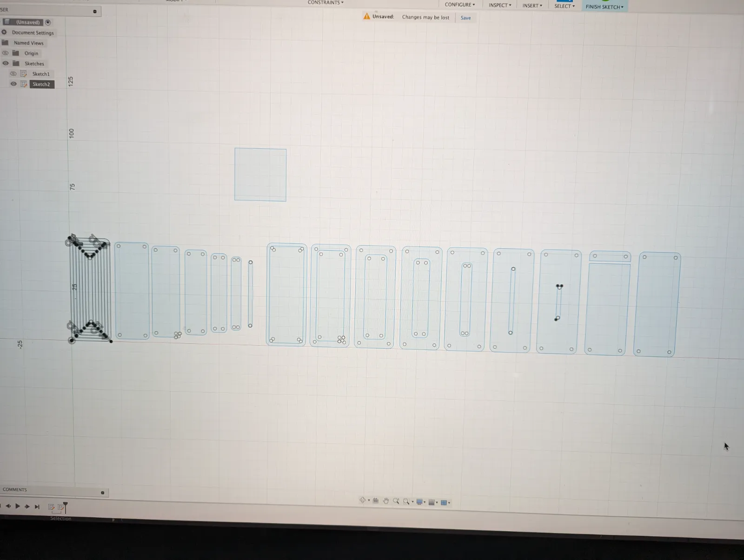This screenshot has width=744, height=560.
Task: Open the Constraints menu
Action: click(x=325, y=2)
